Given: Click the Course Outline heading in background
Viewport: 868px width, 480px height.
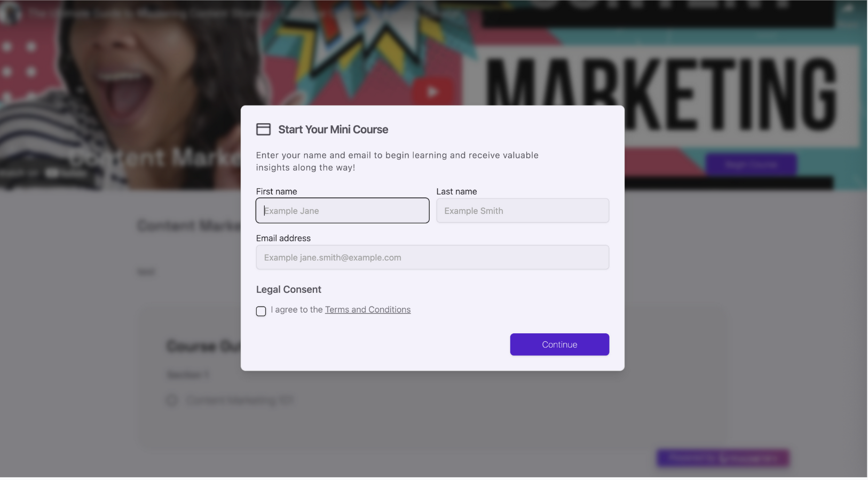Looking at the screenshot, I should 203,347.
